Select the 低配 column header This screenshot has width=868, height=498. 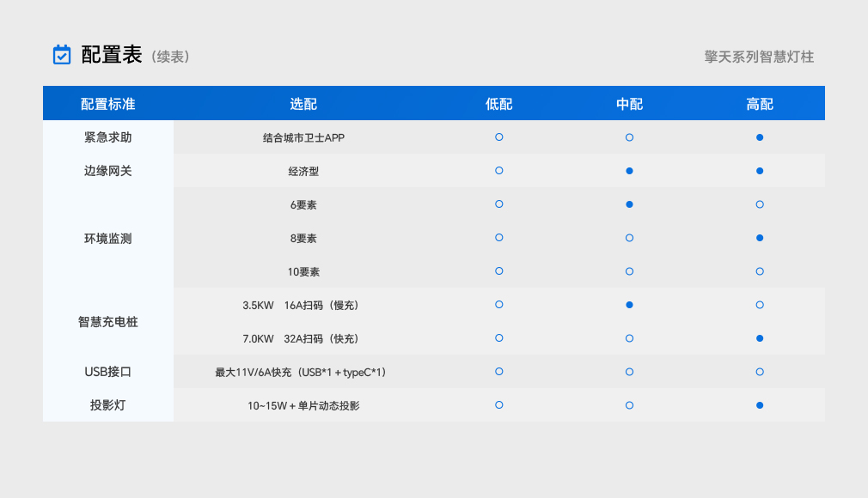[498, 104]
